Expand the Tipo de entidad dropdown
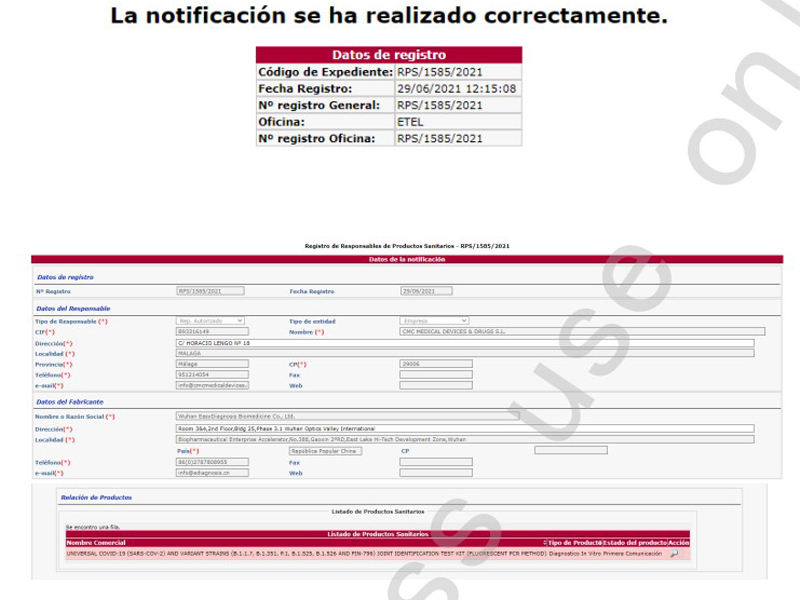The width and height of the screenshot is (800, 600). 434,321
